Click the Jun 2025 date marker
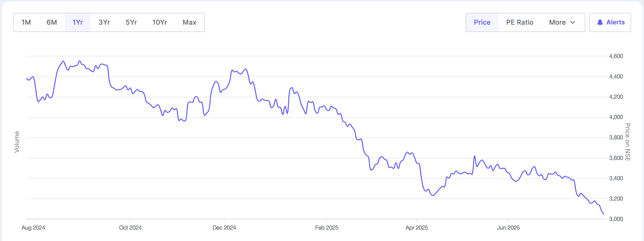644x241 pixels. click(508, 227)
